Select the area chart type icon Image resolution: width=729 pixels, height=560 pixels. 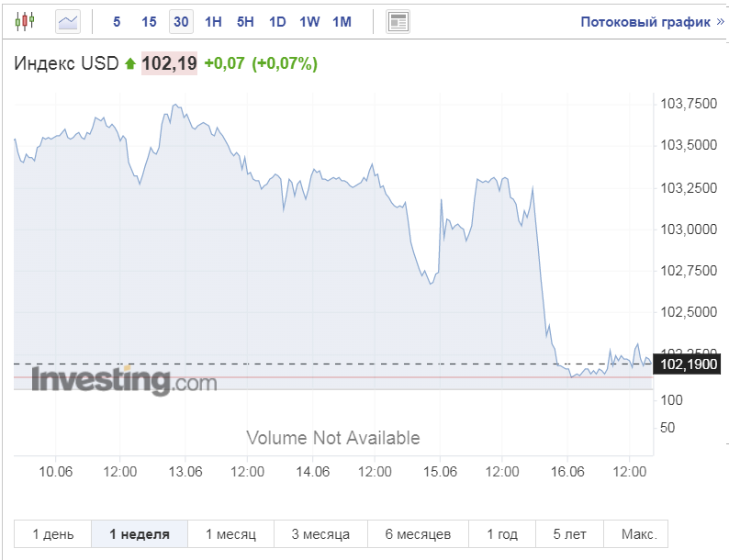(x=68, y=21)
